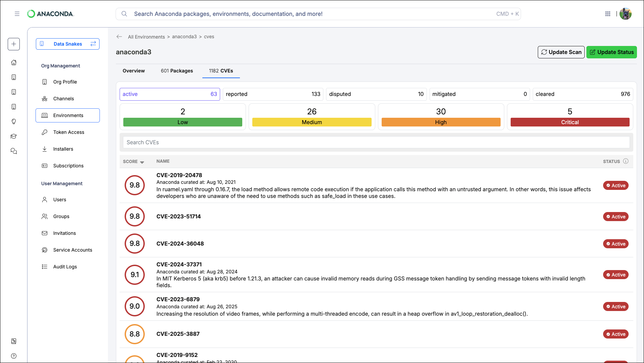This screenshot has width=644, height=363.
Task: Click the status info icon
Action: pos(626,161)
